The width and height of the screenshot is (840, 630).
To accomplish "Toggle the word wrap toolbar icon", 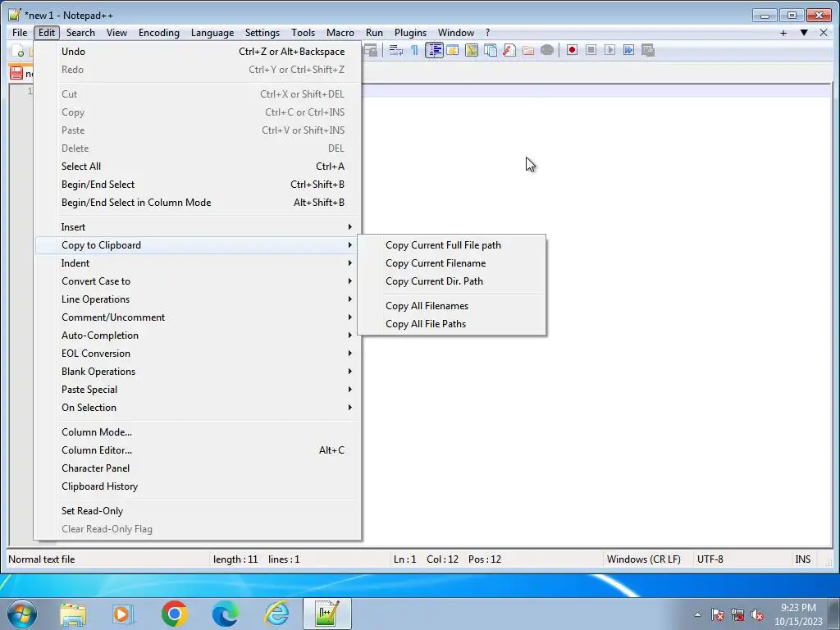I will [x=396, y=50].
